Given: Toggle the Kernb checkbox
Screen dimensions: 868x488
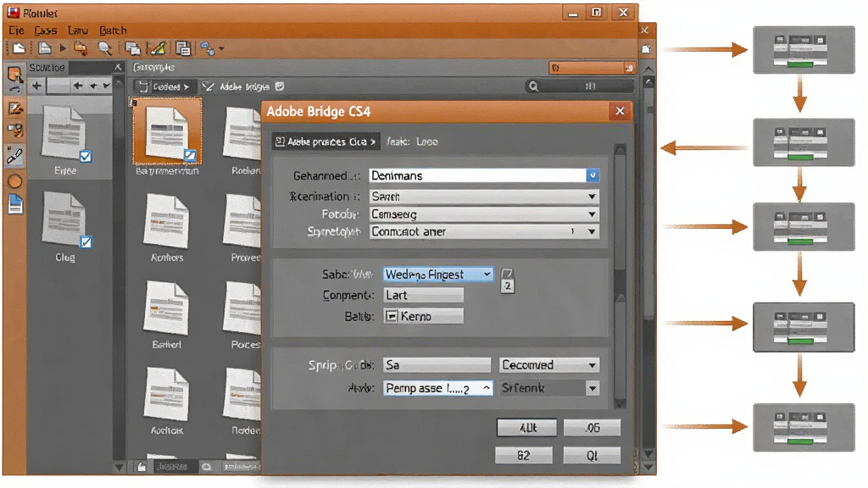Looking at the screenshot, I should pyautogui.click(x=392, y=316).
